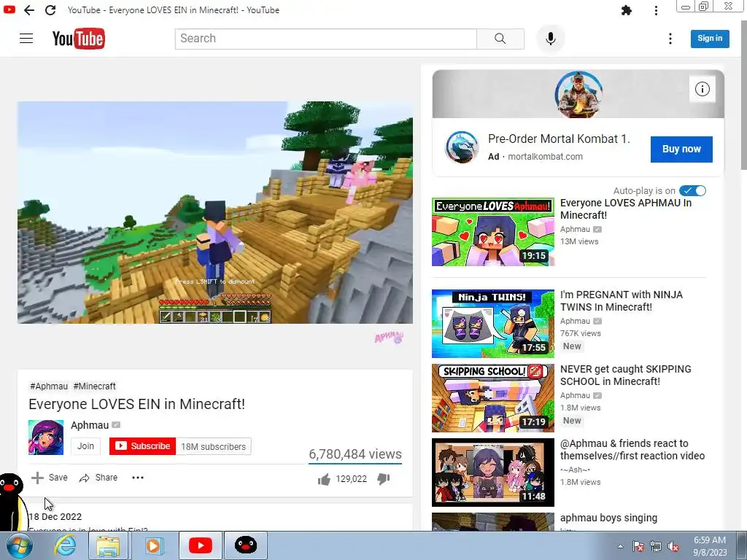Open Windows Media Player taskbar icon
Image resolution: width=747 pixels, height=560 pixels.
click(x=153, y=545)
